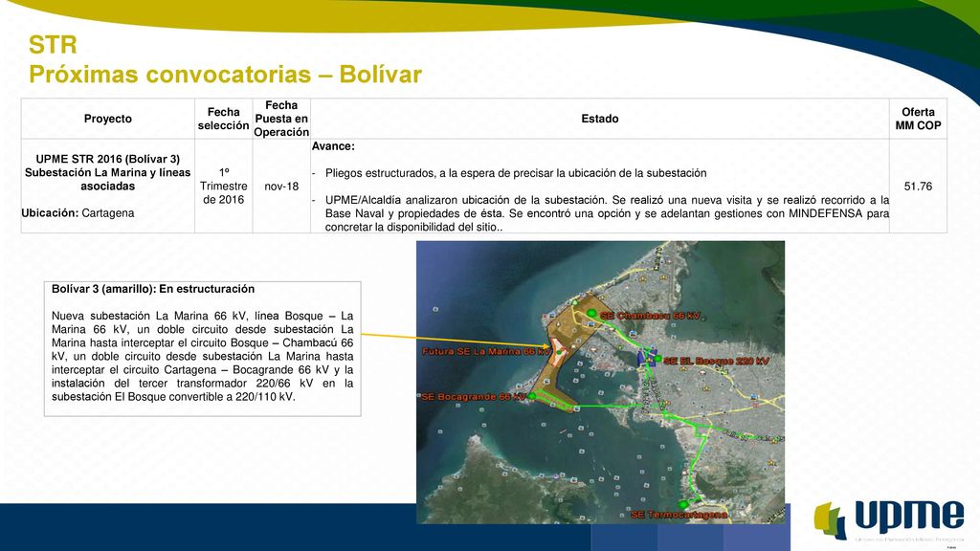This screenshot has height=551, width=980.
Task: Click the SE Bocagrande 66 kV green marker
Action: 532,396
